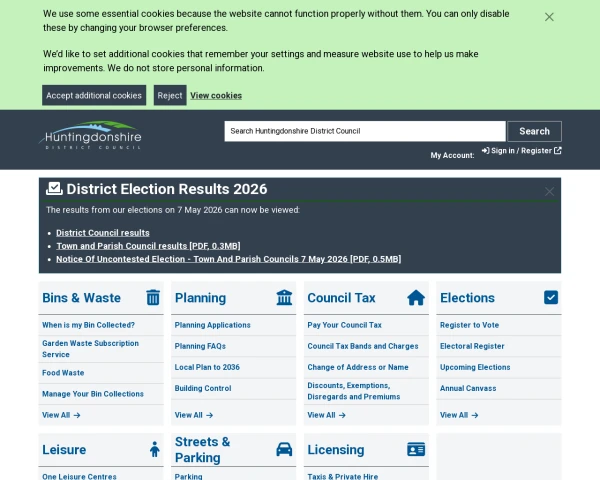Screen dimensions: 600x480
Task: View All under Council Tax
Action: tap(326, 415)
